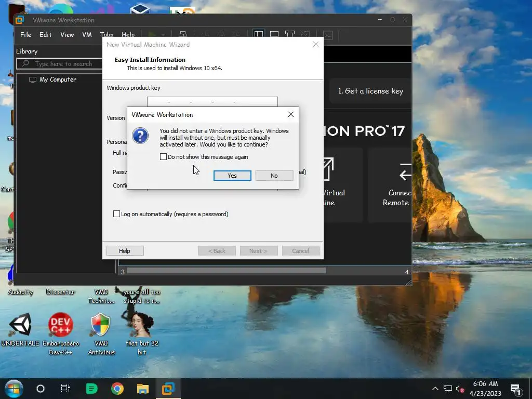This screenshot has width=532, height=399.
Task: Open the File menu
Action: tap(26, 35)
